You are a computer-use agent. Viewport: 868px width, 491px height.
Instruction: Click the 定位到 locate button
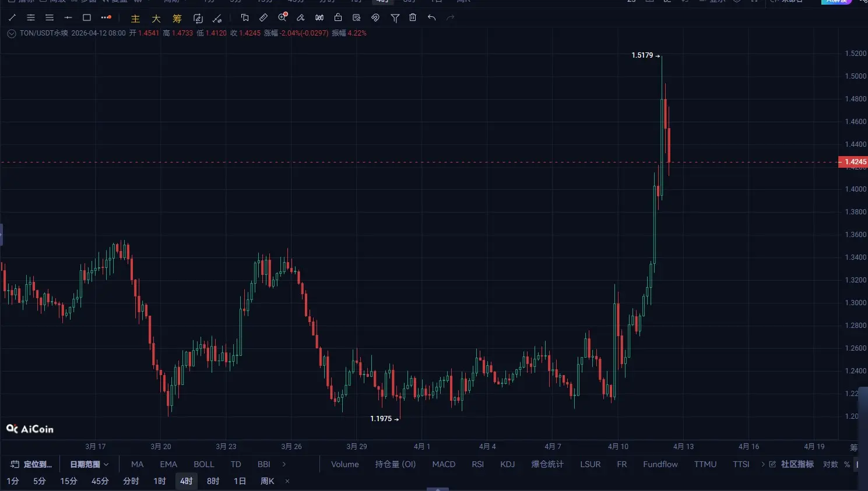31,464
